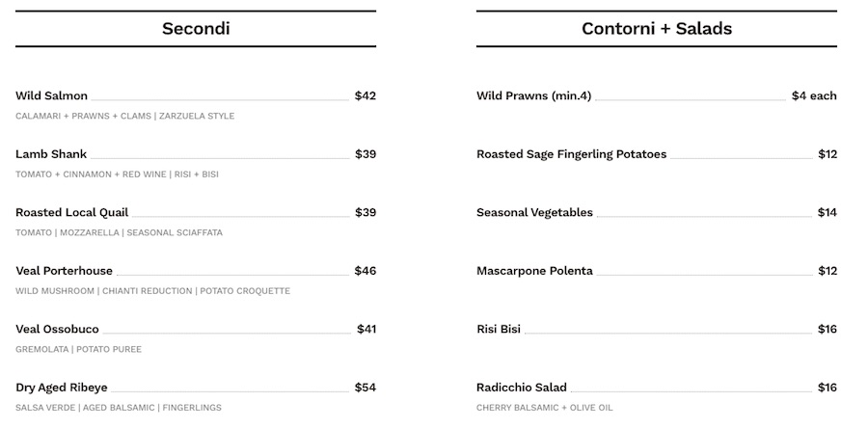
Task: Select Roasted Sage Fingerling Potatoes
Action: 571,154
